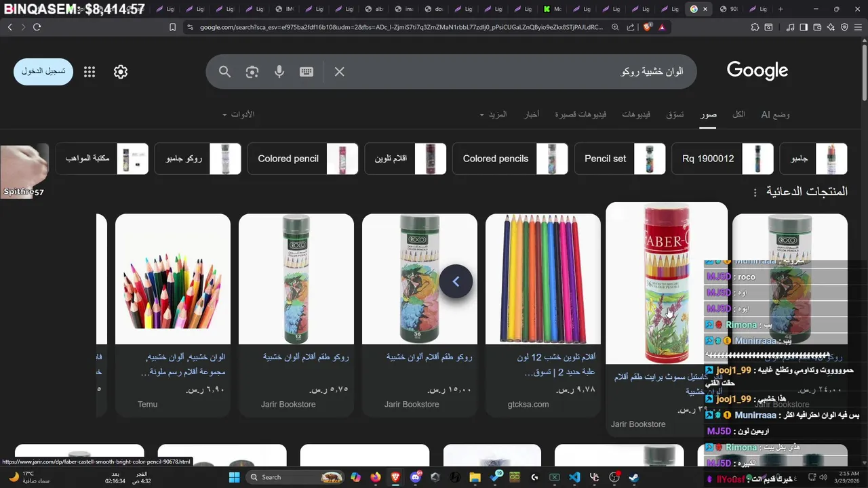Select the Pencil set filter chip
Screen dimensions: 868x488
point(620,159)
